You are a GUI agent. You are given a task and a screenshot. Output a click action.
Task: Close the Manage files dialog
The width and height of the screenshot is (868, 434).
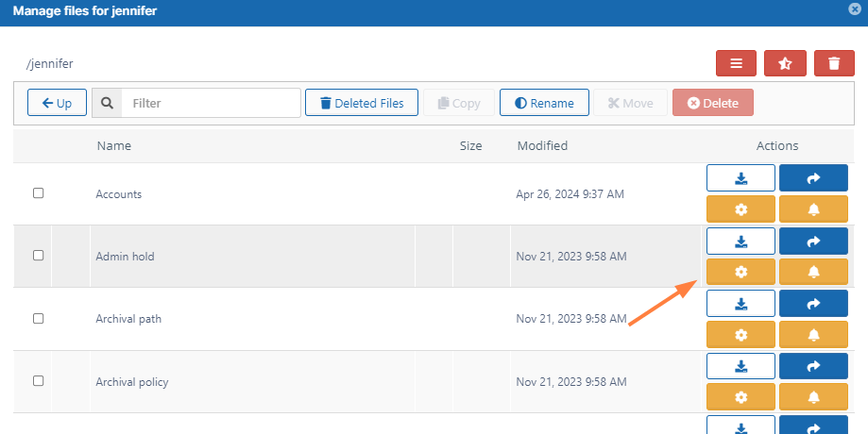(x=855, y=9)
